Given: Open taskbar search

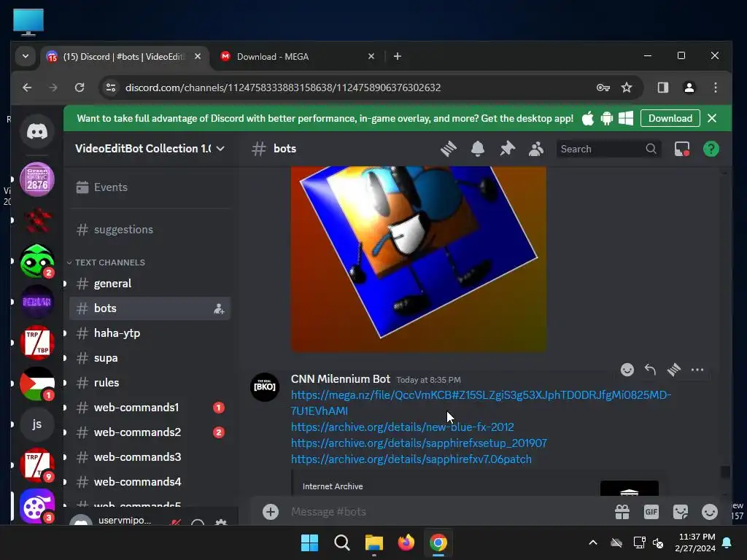Looking at the screenshot, I should click(341, 542).
